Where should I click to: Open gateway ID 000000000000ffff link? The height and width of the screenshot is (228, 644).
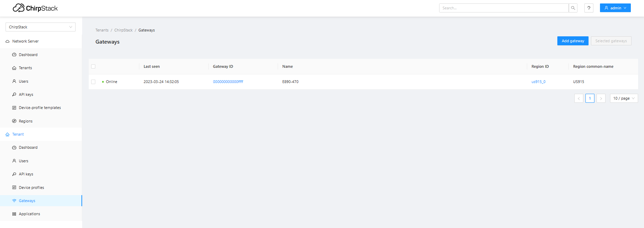(x=228, y=82)
